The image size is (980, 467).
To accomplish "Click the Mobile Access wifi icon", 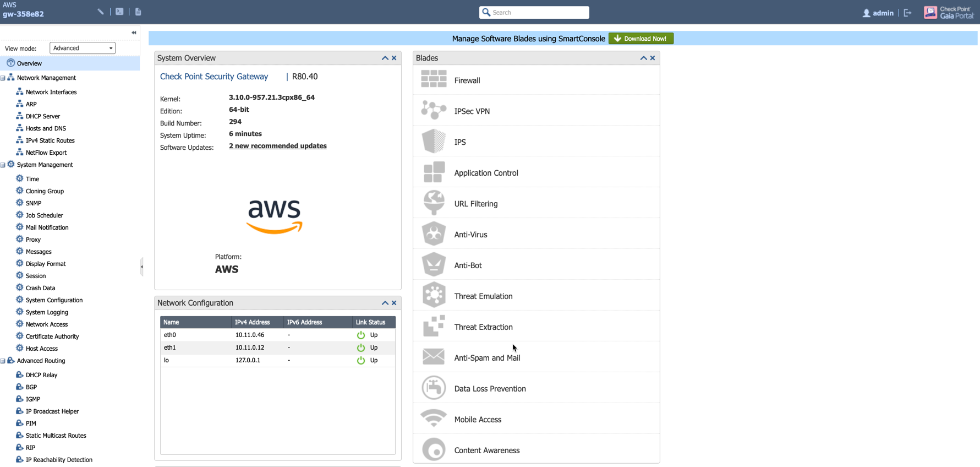I will coord(434,419).
